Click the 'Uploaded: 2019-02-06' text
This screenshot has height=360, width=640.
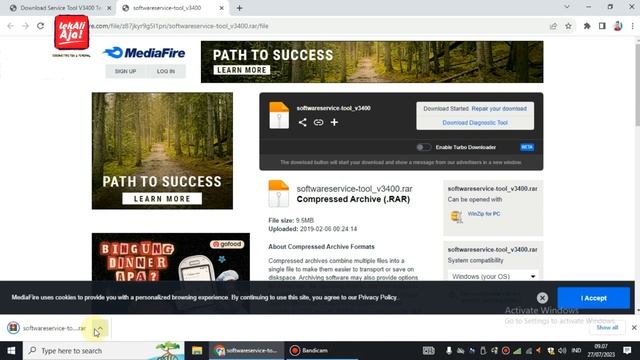pyautogui.click(x=313, y=229)
